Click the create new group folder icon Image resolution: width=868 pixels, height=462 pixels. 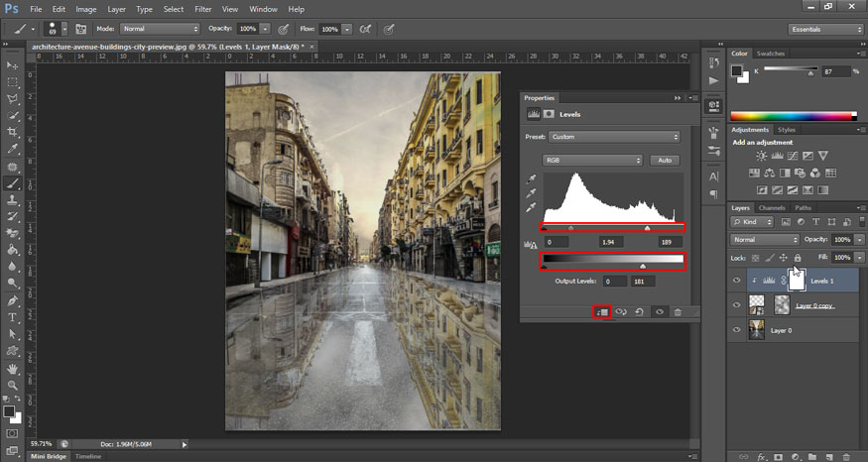(812, 457)
